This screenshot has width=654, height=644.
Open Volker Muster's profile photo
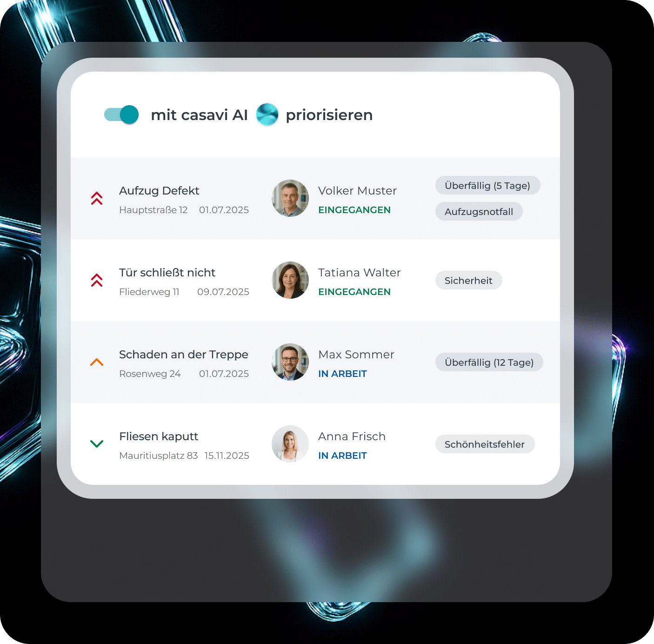point(290,198)
